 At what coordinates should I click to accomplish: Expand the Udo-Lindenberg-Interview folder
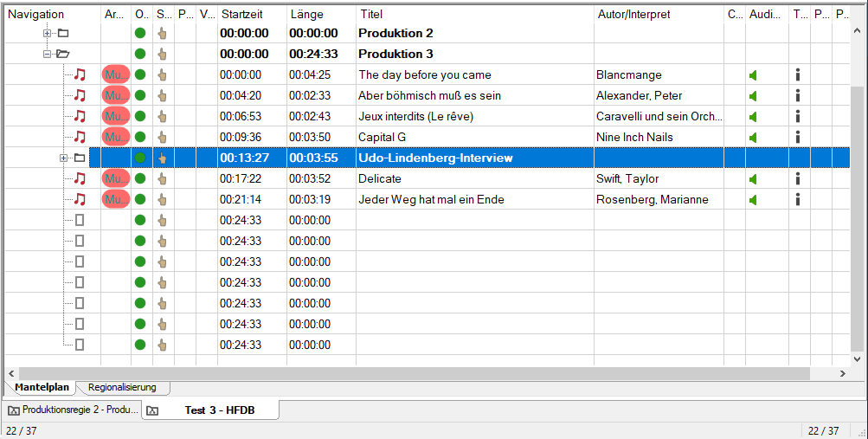click(x=64, y=158)
